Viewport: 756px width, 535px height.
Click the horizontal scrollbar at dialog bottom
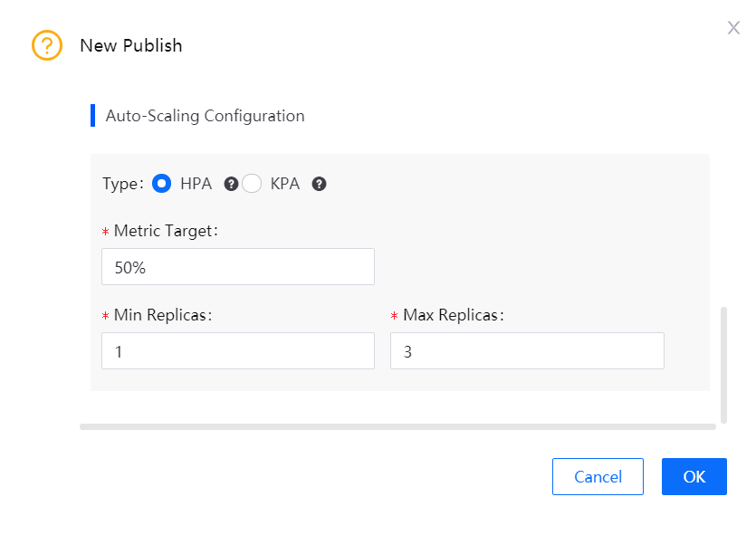click(398, 425)
